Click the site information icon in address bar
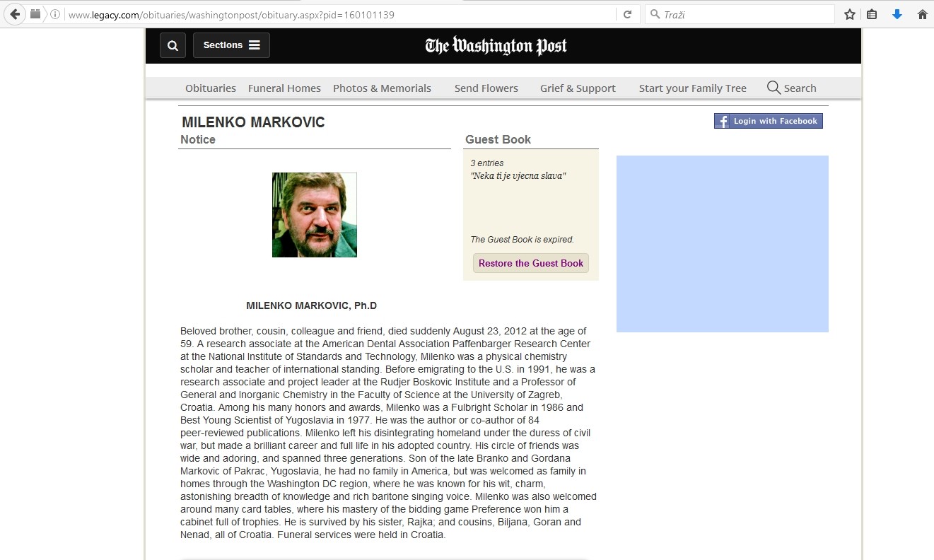 (55, 14)
